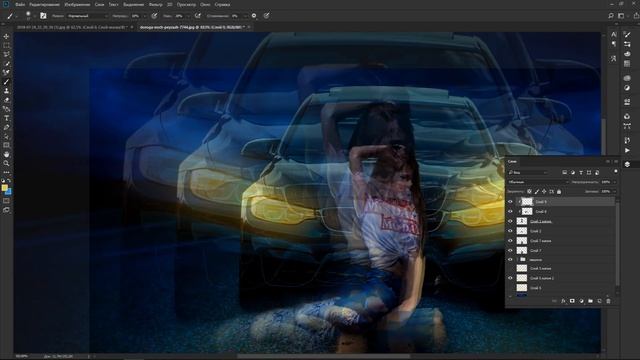
Task: Click the background color swatch
Action: tap(9, 191)
